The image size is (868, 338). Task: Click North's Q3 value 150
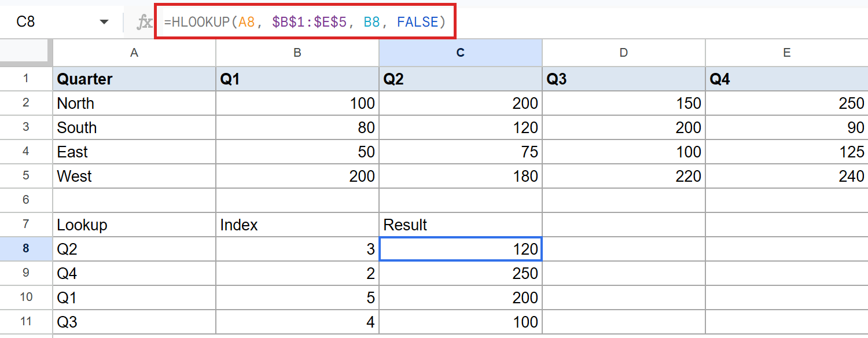click(624, 103)
